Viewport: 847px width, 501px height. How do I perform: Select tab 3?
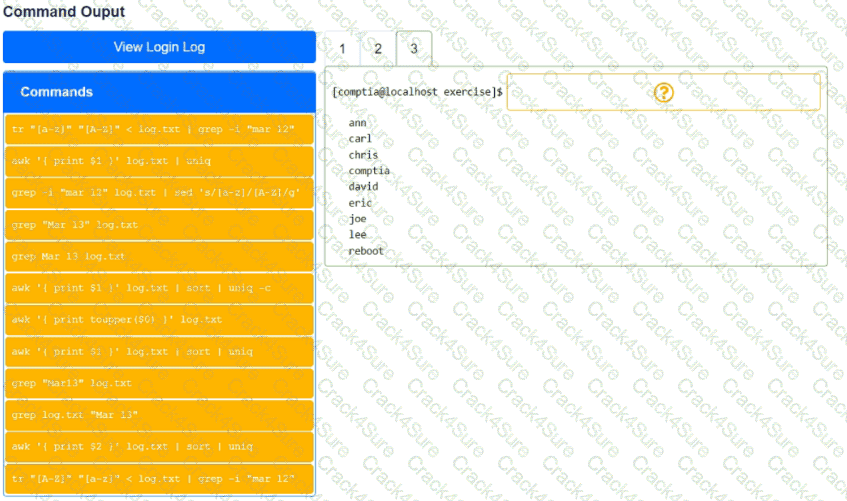tap(414, 48)
